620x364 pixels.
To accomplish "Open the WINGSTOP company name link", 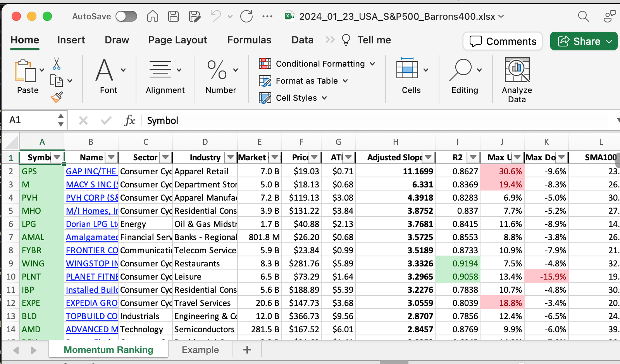I will click(91, 263).
